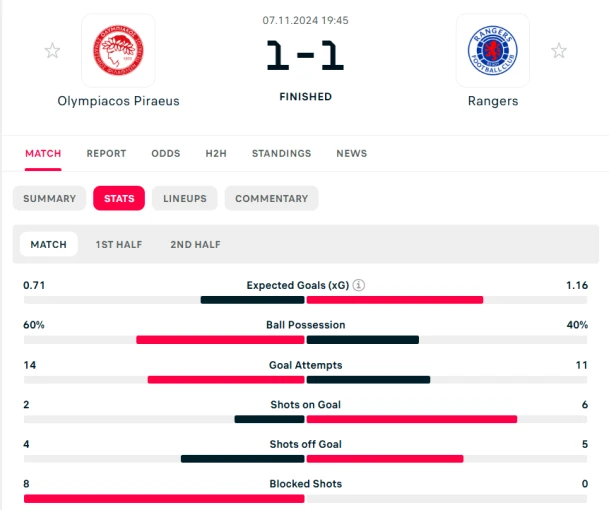Viewport: 609px width, 510px height.
Task: Click the Rangers team name link
Action: (493, 101)
